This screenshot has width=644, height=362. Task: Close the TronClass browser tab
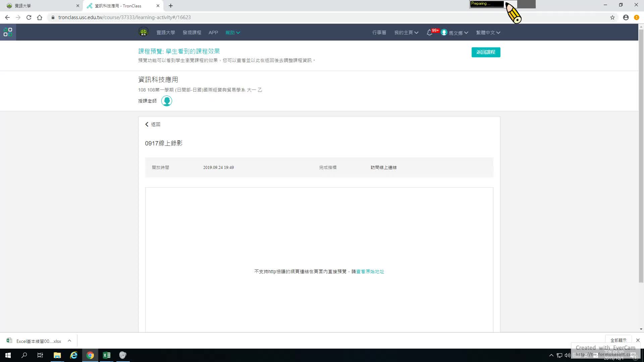click(158, 6)
